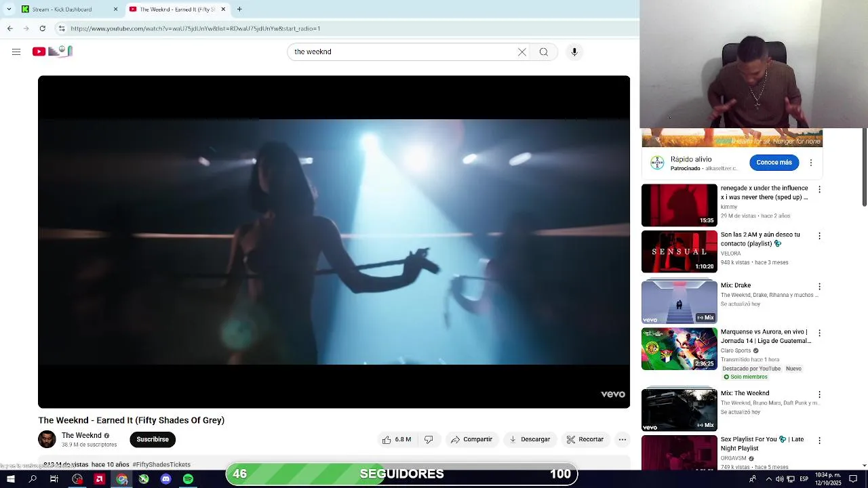Start voice search with the microphone
The width and height of the screenshot is (868, 488).
tap(574, 52)
